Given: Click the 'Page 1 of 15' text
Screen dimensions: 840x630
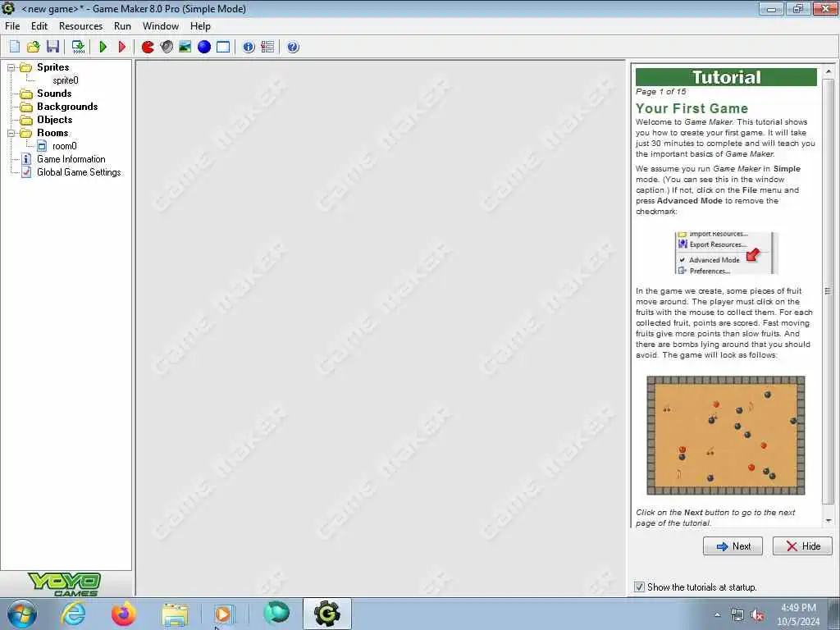Looking at the screenshot, I should point(660,92).
